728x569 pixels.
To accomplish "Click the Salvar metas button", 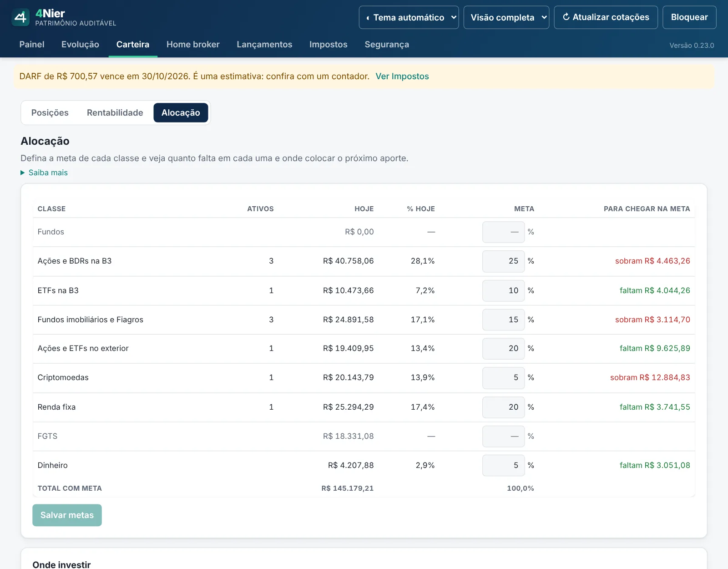I will [x=67, y=515].
